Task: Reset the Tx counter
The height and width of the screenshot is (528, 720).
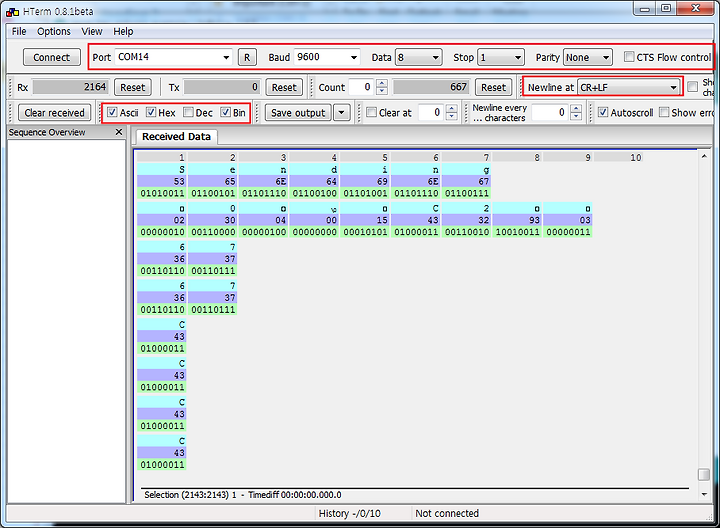Action: [x=284, y=87]
